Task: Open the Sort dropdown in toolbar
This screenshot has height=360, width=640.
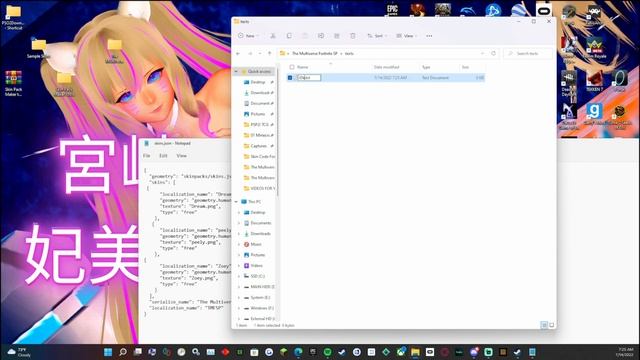Action: 377,36
